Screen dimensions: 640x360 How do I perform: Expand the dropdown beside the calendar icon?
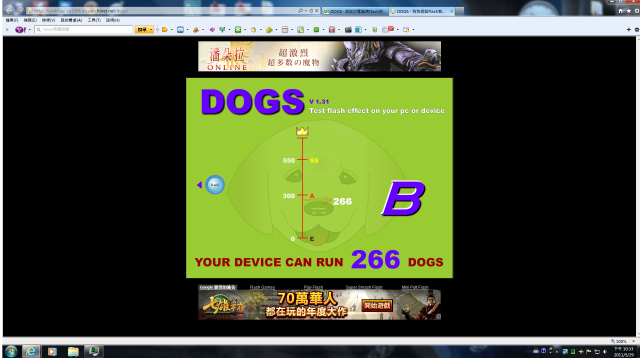292,29
